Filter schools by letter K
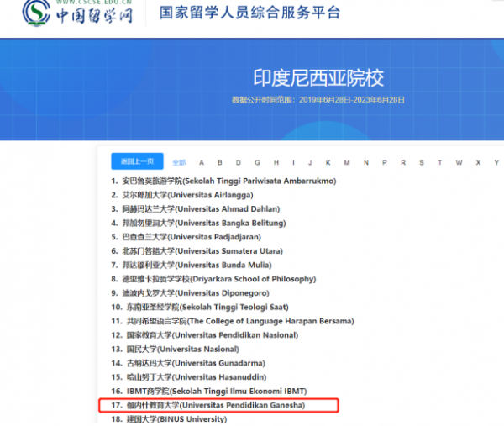Screen dimensions: 504x426 point(328,163)
